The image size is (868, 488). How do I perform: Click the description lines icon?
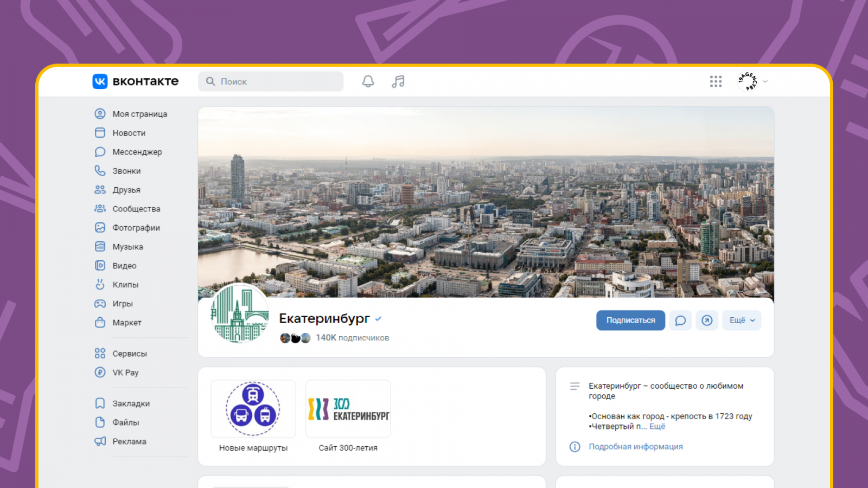point(575,386)
